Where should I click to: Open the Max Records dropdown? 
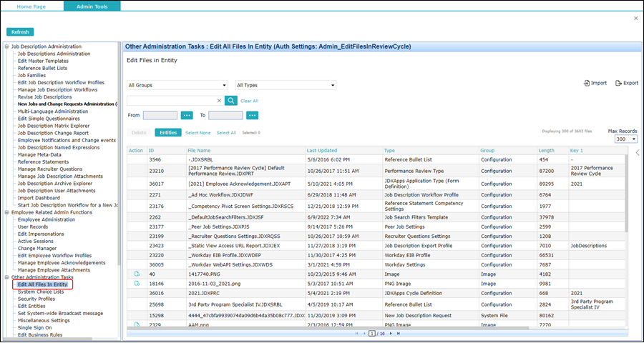pyautogui.click(x=626, y=139)
